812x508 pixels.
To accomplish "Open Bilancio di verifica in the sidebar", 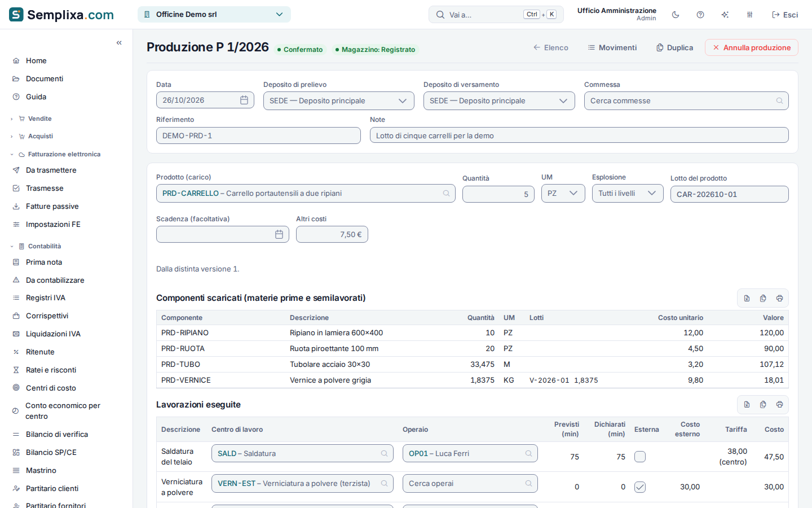I will [x=57, y=435].
